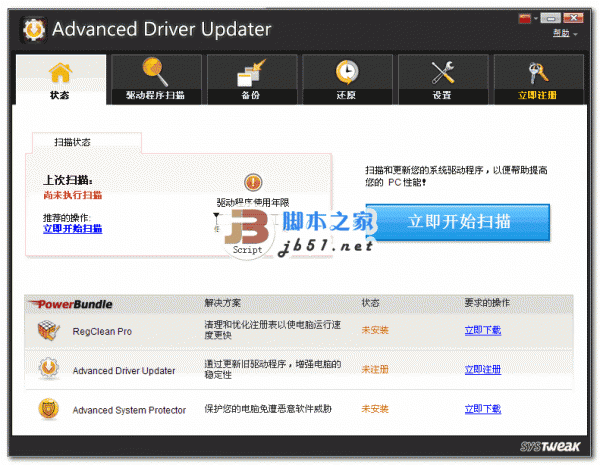The image size is (600, 465).
Task: Click the description 保护您的电脑免遭恶意软件威胁
Action: (x=268, y=409)
